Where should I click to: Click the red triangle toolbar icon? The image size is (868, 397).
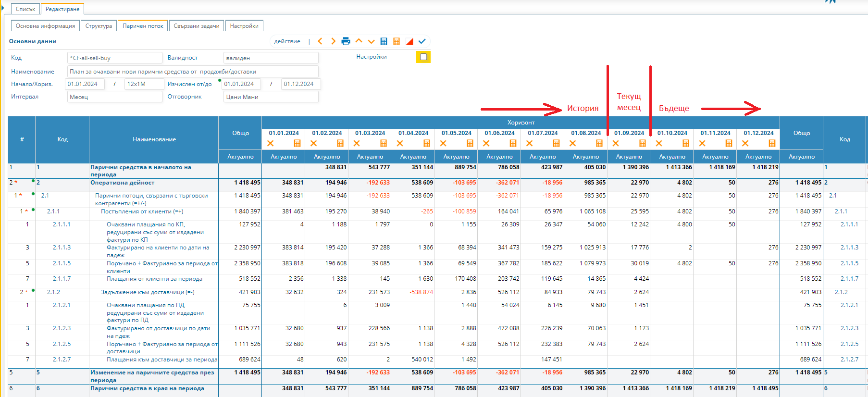tap(409, 41)
